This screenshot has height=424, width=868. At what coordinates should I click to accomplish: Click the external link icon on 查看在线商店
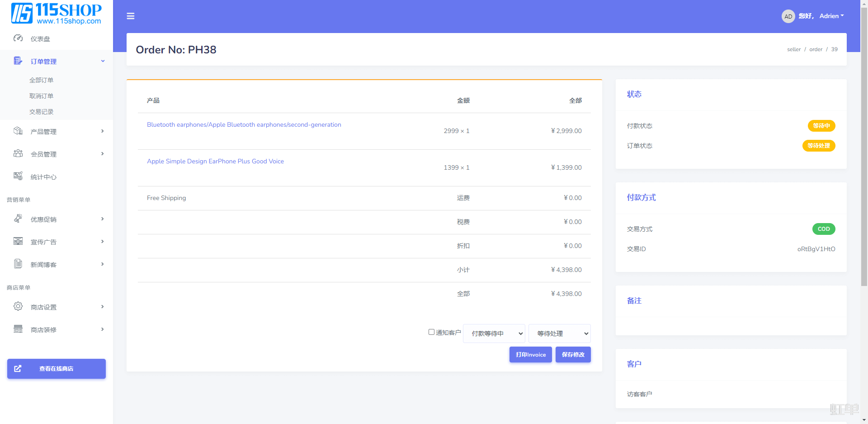click(x=18, y=369)
